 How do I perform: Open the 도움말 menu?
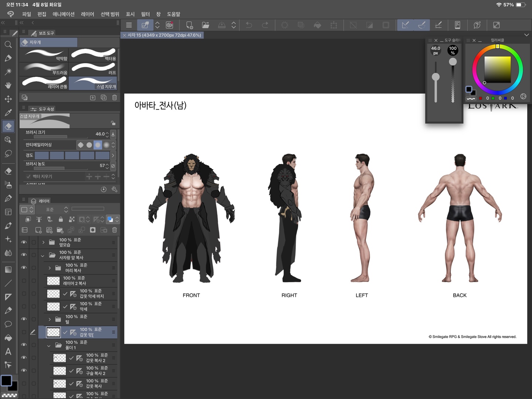click(x=174, y=14)
